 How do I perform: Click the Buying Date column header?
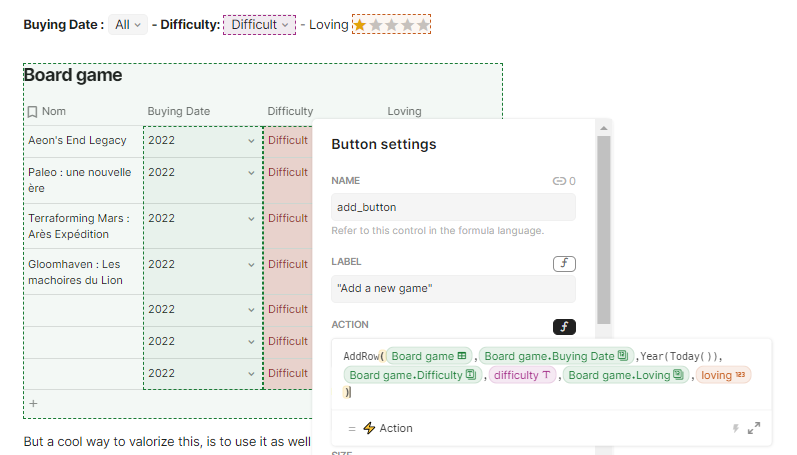[x=179, y=111]
